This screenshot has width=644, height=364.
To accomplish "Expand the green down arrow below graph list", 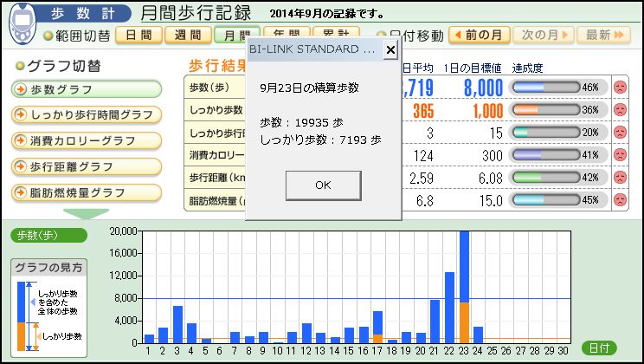I will tap(86, 213).
